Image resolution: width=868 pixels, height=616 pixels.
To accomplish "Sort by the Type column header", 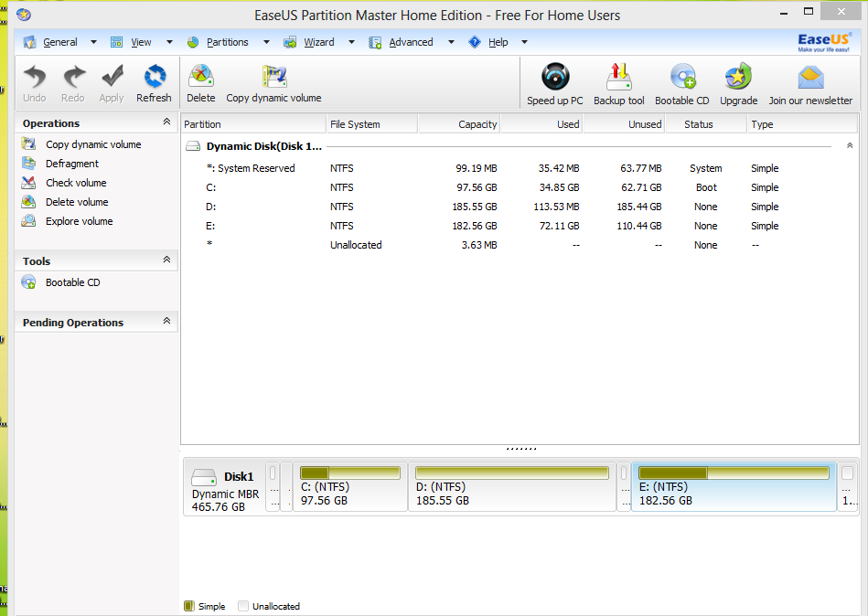I will tap(803, 124).
